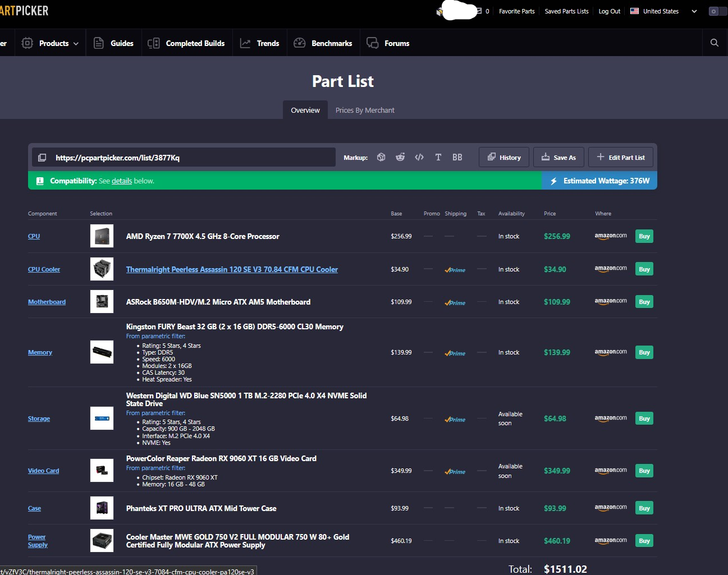View the Phanteks XT PRO case image
This screenshot has width=728, height=575.
102,508
